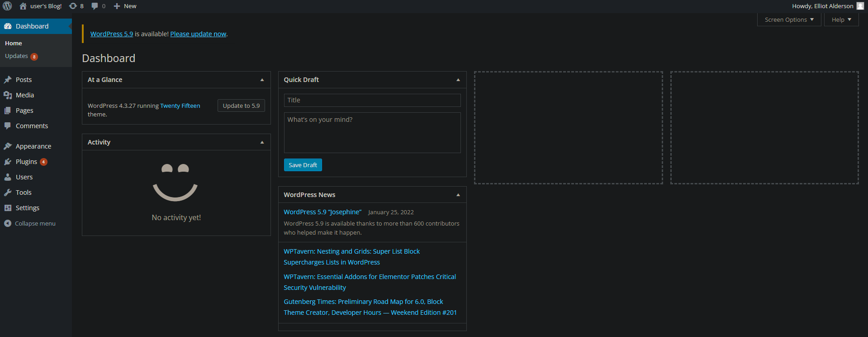Click the Media icon in sidebar
This screenshot has width=868, height=337.
pyautogui.click(x=8, y=95)
